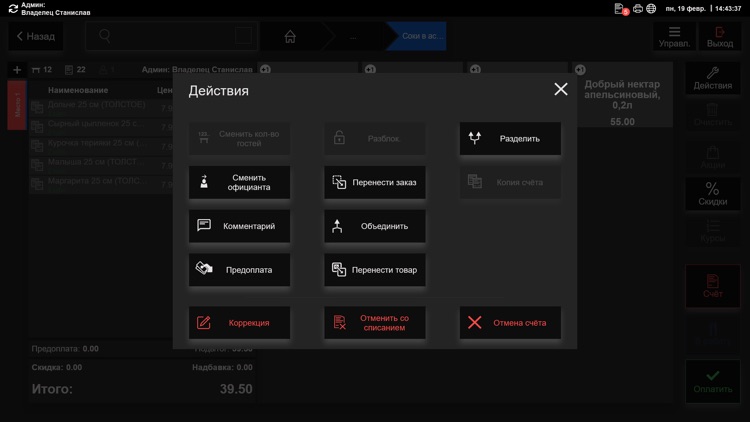Select Сырный цыпленок 25 см order row
Viewport: 750px width, 422px height.
101,126
